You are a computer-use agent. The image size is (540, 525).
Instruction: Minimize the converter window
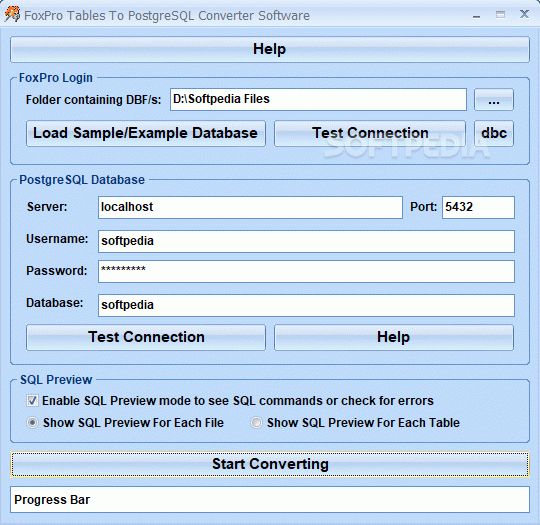click(x=477, y=15)
